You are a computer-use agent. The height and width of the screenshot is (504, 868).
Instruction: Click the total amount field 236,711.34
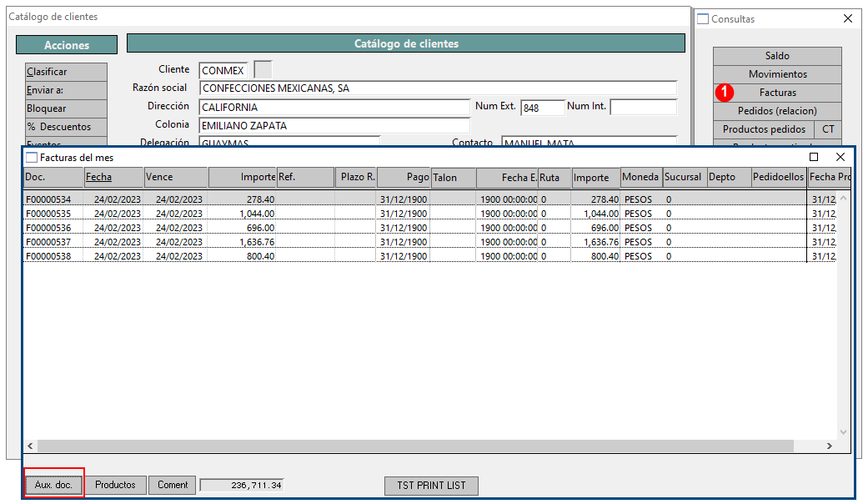pos(242,485)
